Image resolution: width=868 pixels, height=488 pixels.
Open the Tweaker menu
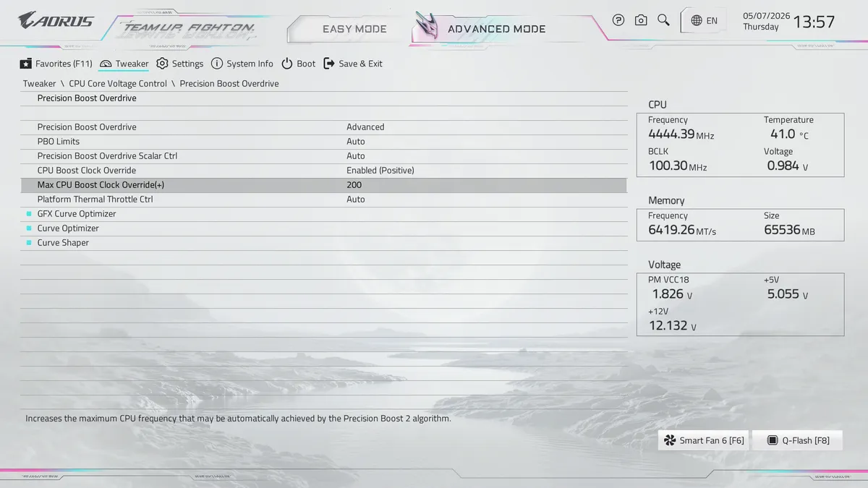(124, 64)
